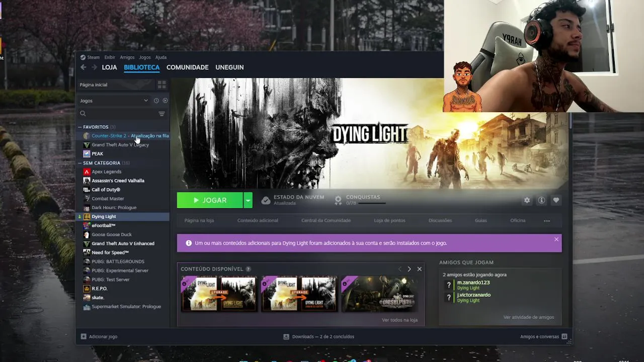Click the R.E.P.O. game icon
This screenshot has width=644, height=362.
click(87, 289)
